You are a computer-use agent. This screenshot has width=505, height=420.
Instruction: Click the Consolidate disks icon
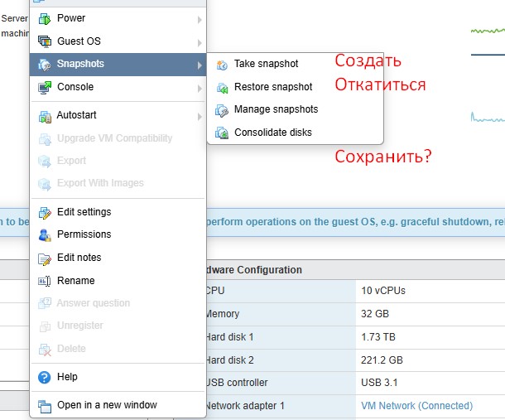tap(222, 133)
